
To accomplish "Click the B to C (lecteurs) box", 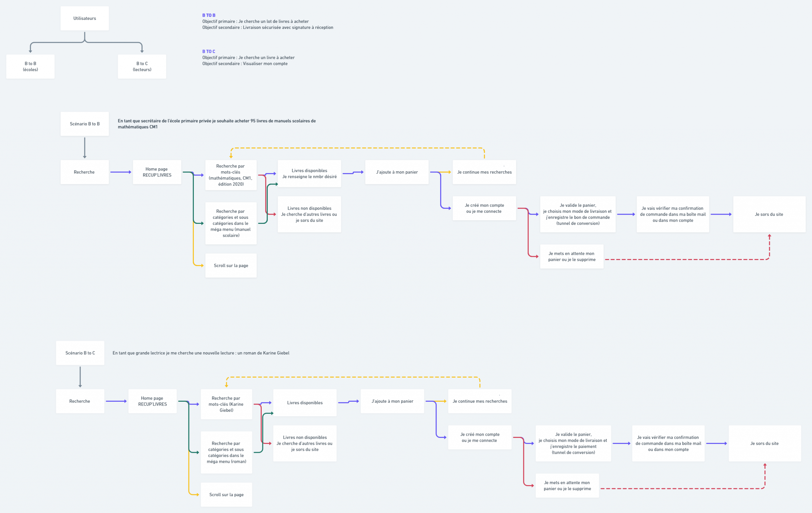I will (142, 66).
